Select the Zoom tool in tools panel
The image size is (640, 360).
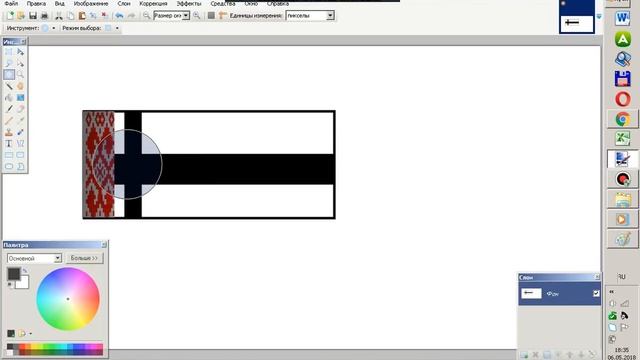click(x=20, y=75)
